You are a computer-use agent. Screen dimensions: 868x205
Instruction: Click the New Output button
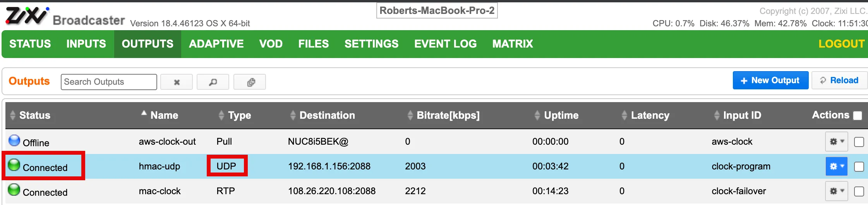pyautogui.click(x=770, y=80)
